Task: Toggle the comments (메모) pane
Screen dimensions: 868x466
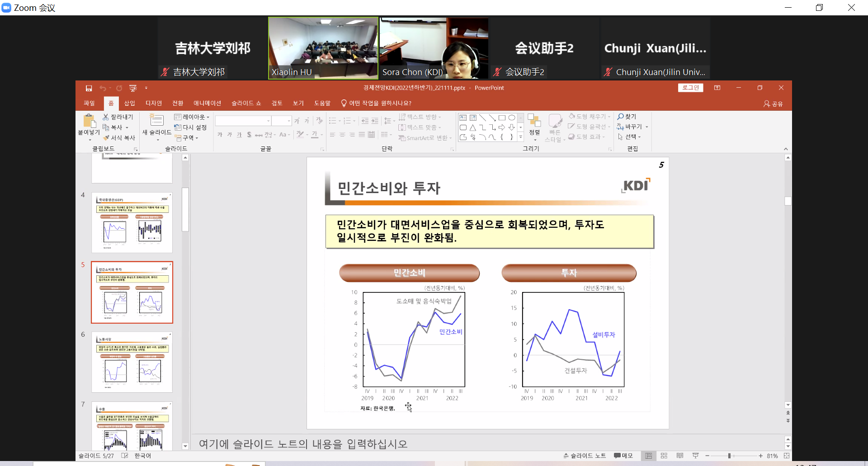Action: pos(623,456)
